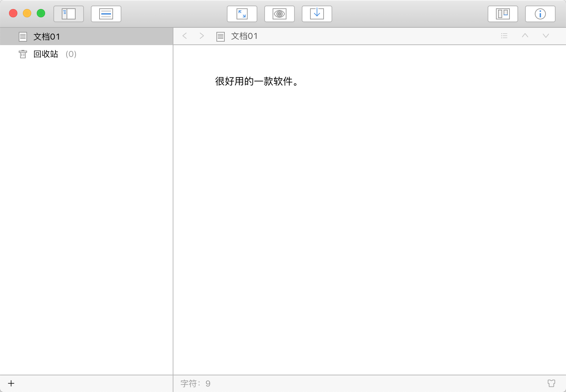Viewport: 566px width, 392px height.
Task: Navigate forward with right chevron
Action: pyautogui.click(x=201, y=36)
